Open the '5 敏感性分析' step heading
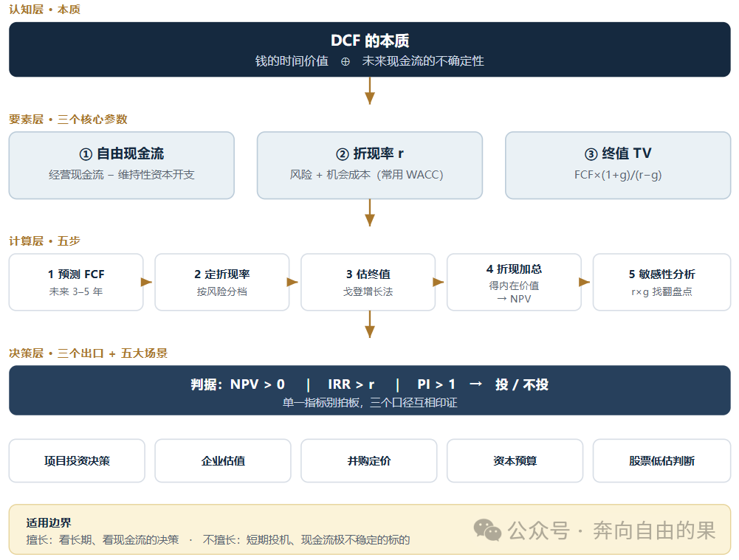This screenshot has height=560, width=739. 661,274
